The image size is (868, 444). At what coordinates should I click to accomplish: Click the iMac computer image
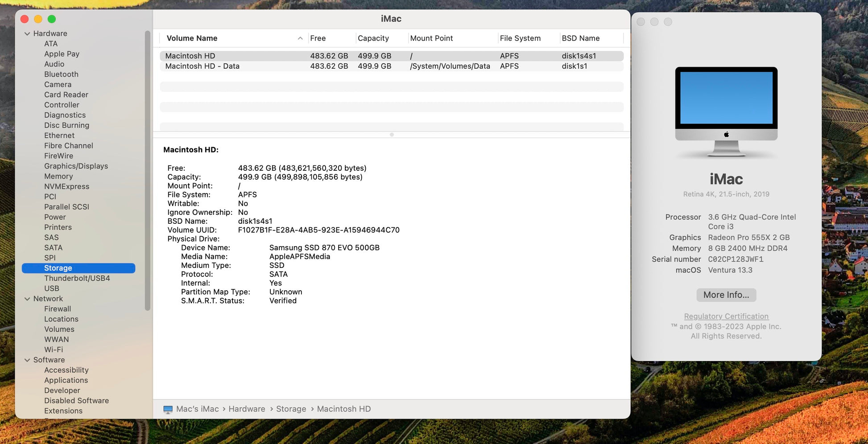(726, 111)
